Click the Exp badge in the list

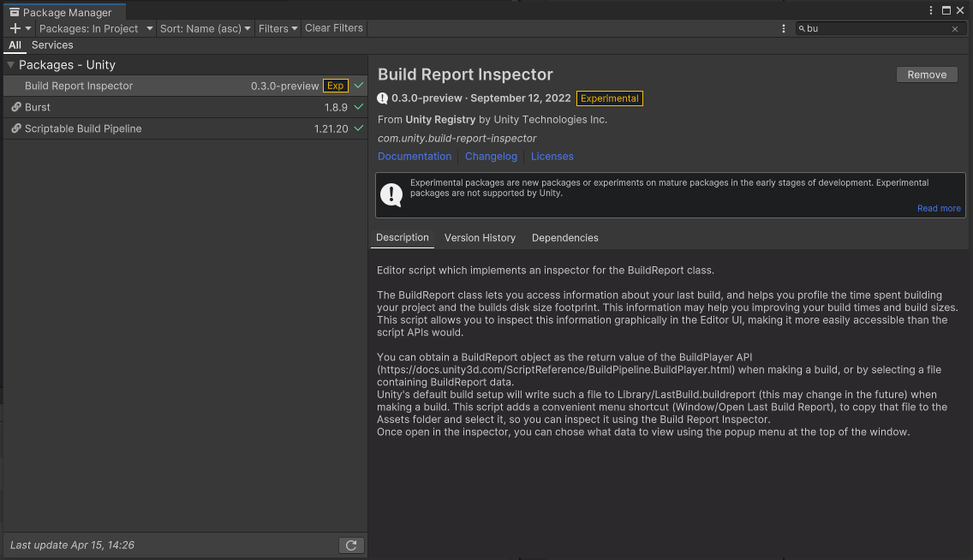(335, 86)
